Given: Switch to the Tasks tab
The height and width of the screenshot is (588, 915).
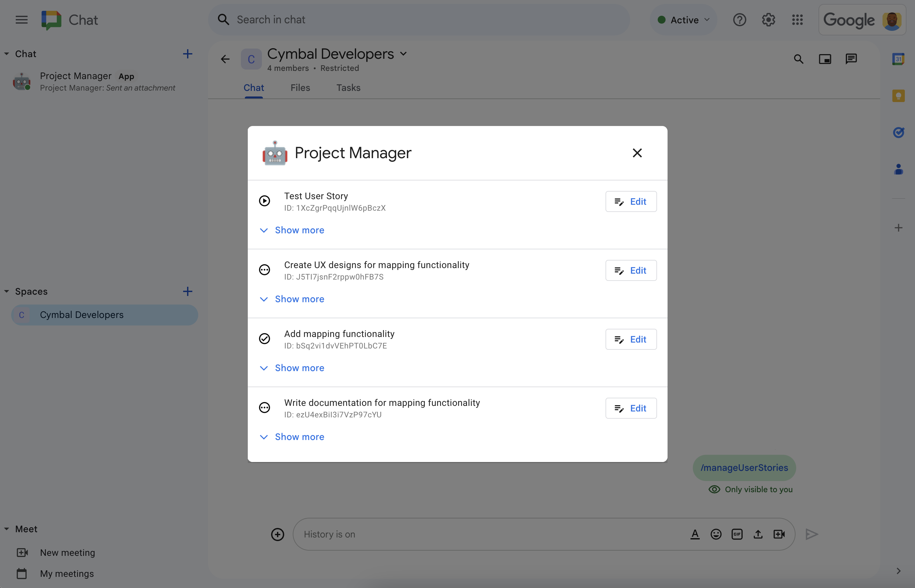Looking at the screenshot, I should pos(348,87).
